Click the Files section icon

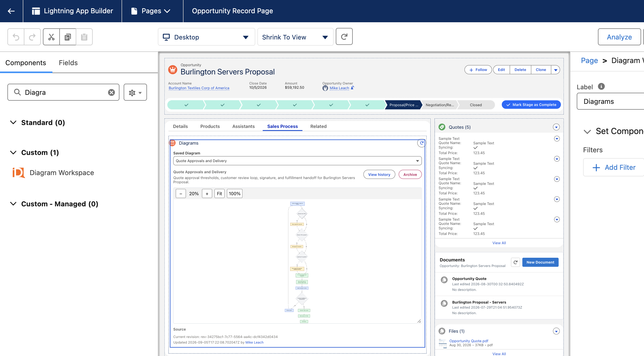point(442,331)
